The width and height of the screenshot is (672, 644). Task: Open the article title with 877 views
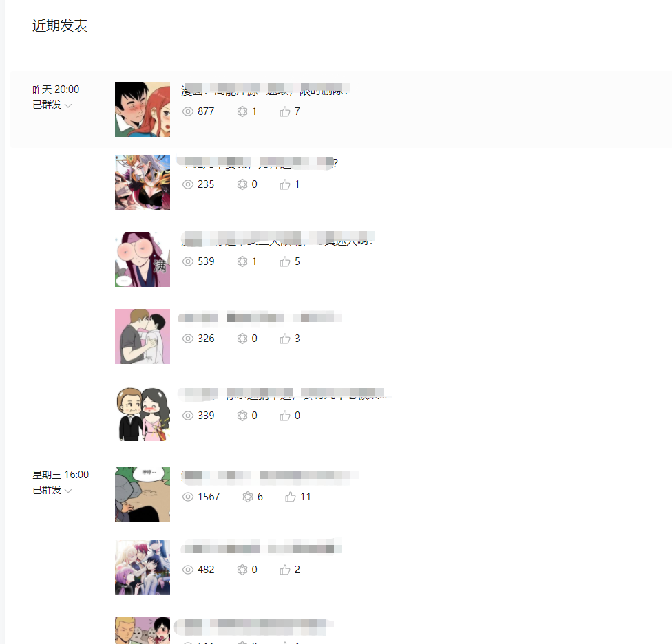[265, 89]
